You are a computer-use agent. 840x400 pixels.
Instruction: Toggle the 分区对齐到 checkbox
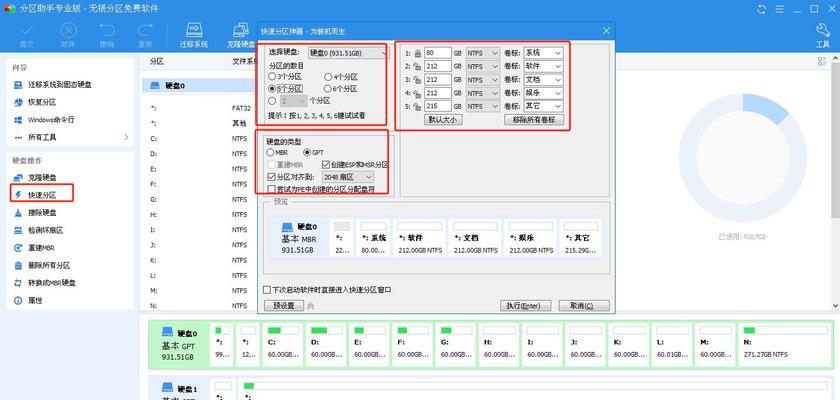click(x=271, y=177)
